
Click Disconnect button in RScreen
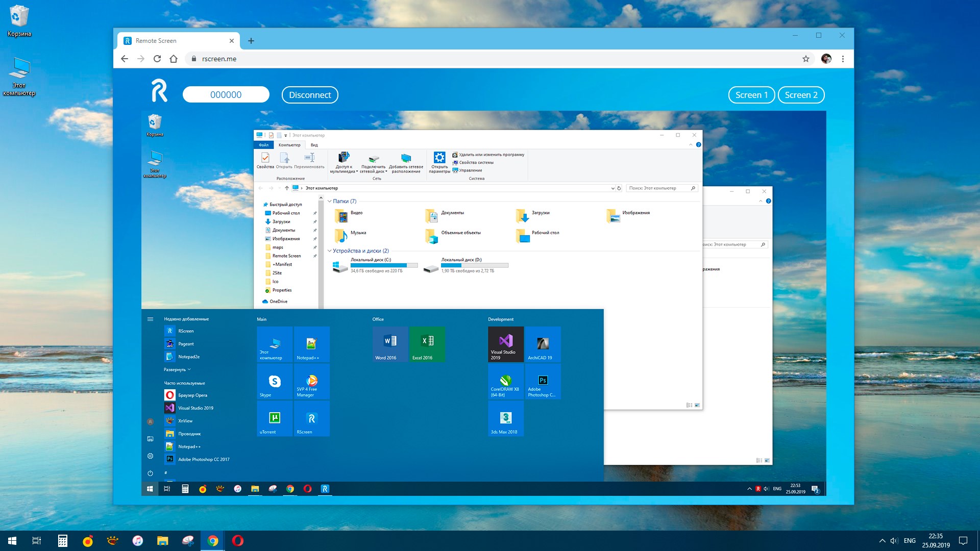coord(310,95)
